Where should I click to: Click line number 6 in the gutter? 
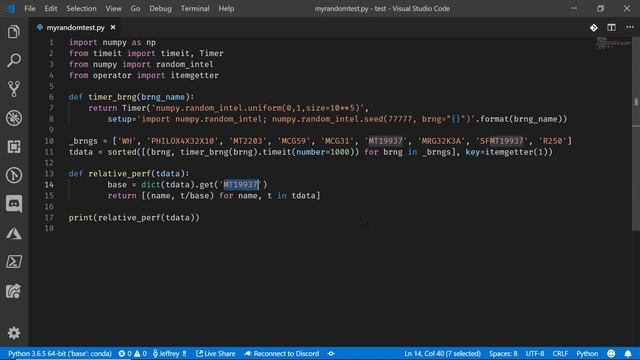(x=51, y=97)
